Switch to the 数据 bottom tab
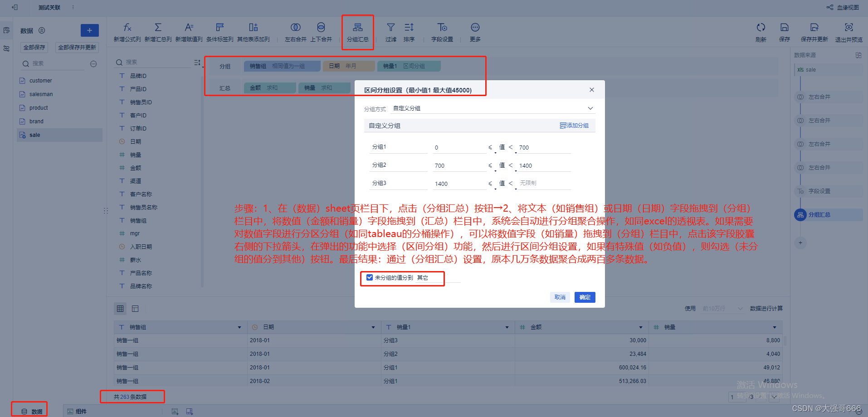Viewport: 868px width, 417px height. pos(32,412)
